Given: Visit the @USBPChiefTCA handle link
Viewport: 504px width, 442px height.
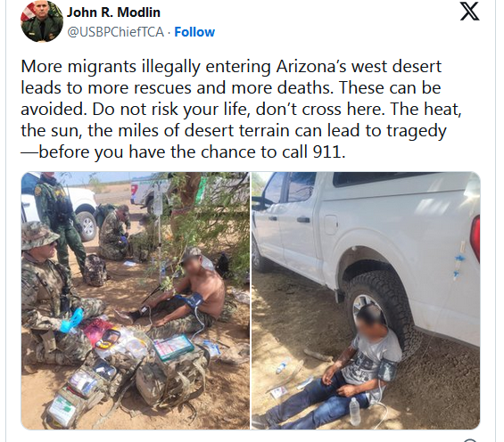Looking at the screenshot, I should point(115,32).
